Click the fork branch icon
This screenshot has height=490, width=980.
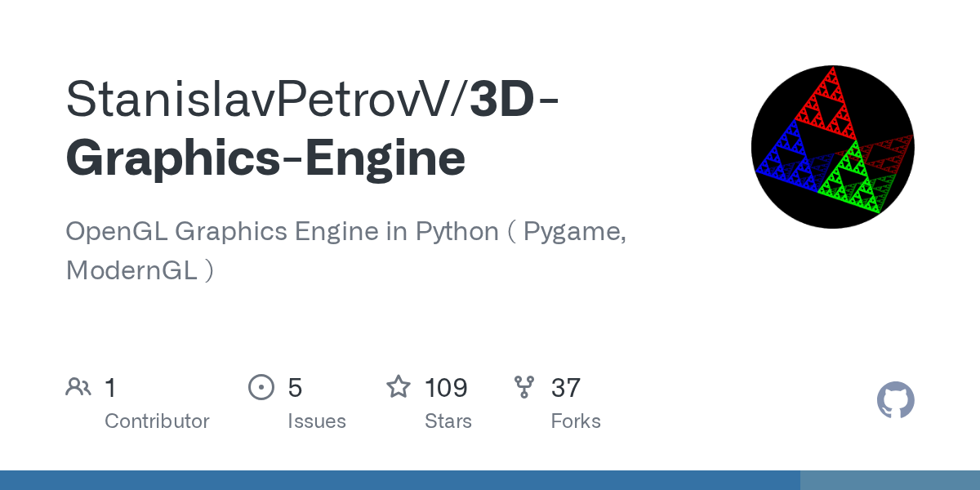pos(524,387)
